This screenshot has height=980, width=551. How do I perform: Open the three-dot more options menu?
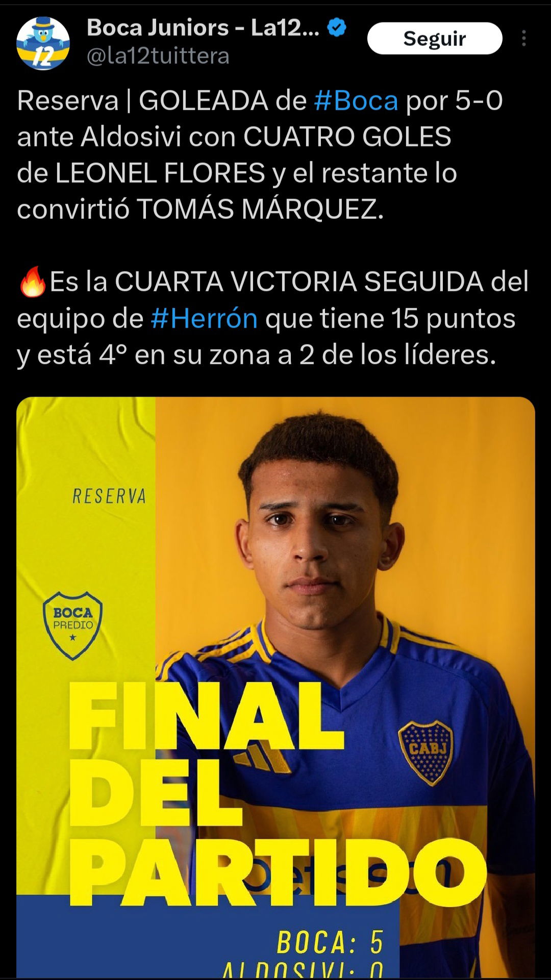(524, 38)
